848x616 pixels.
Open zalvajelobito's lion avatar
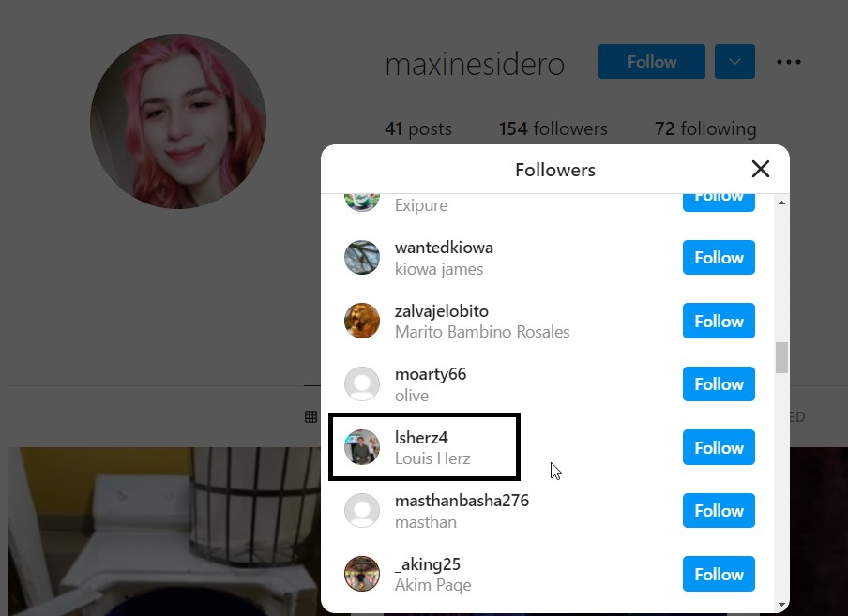pyautogui.click(x=362, y=321)
